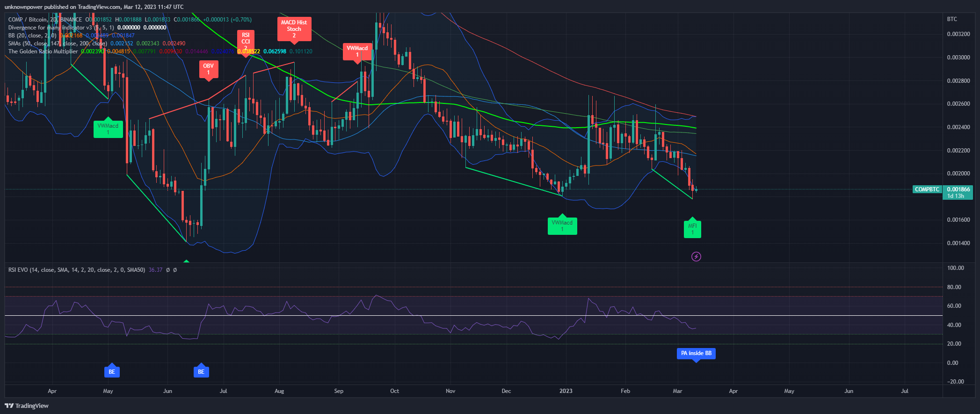Click the RSI EVO indicator legend
980x414 pixels.
pyautogui.click(x=77, y=270)
